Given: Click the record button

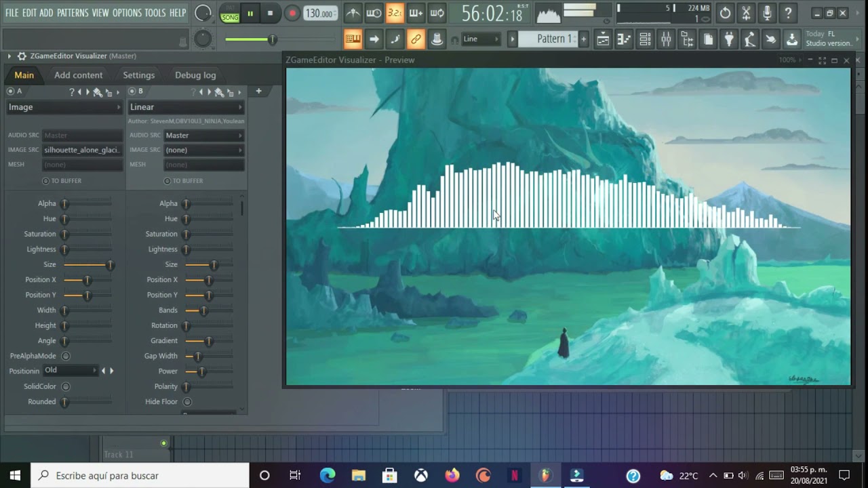Looking at the screenshot, I should click(292, 13).
